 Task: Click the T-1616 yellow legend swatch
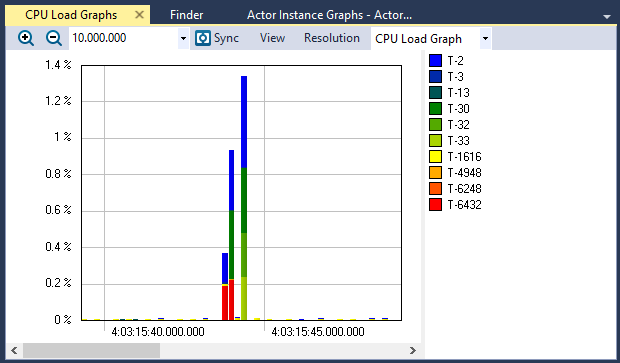point(435,157)
